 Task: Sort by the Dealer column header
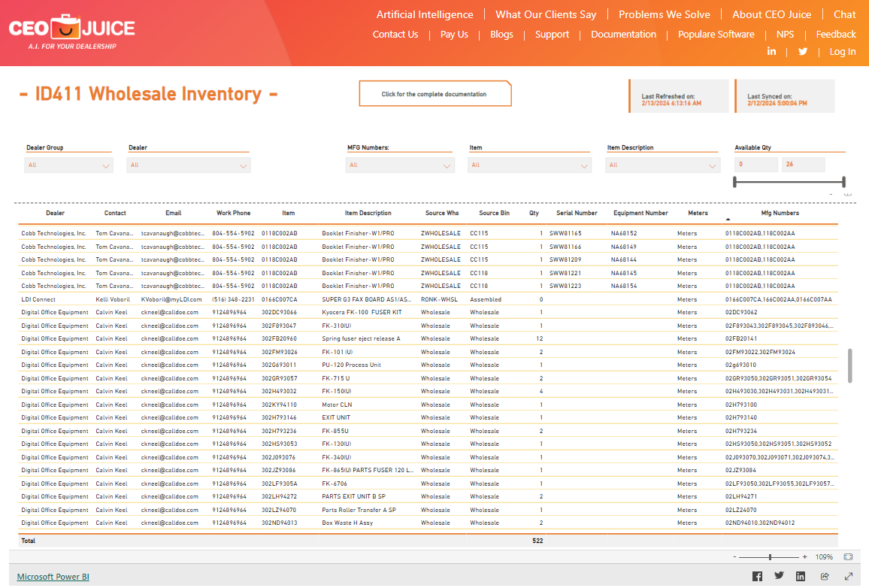(55, 213)
